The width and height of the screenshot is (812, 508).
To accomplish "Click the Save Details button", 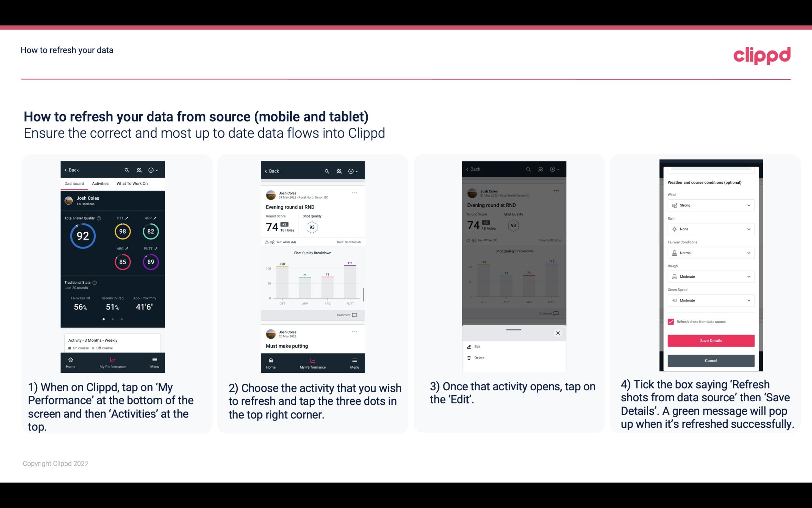I will (711, 341).
